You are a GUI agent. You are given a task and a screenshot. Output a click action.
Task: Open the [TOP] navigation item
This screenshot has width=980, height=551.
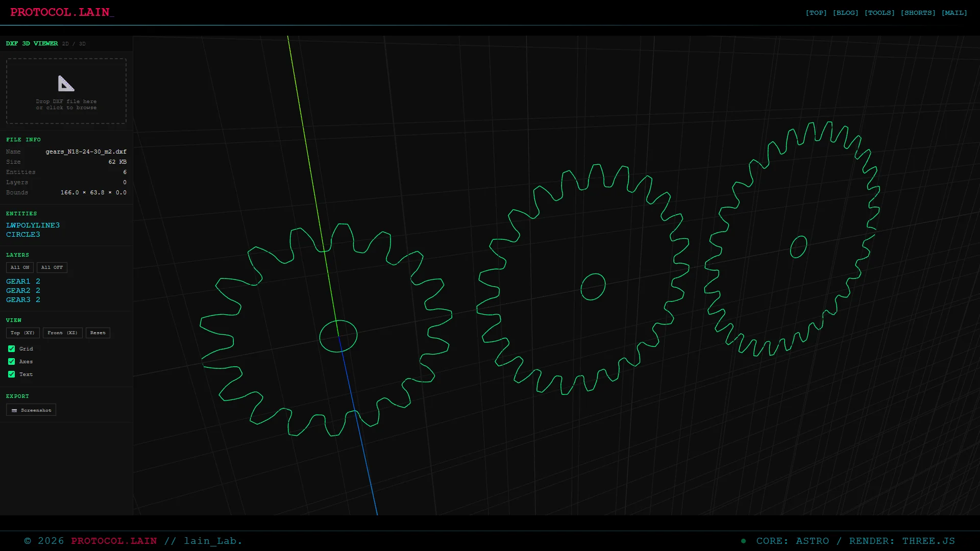[x=816, y=13]
